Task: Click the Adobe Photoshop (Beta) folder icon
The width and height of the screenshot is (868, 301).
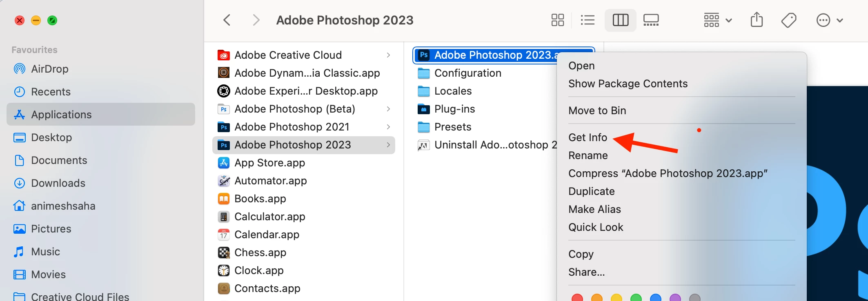Action: [x=224, y=109]
